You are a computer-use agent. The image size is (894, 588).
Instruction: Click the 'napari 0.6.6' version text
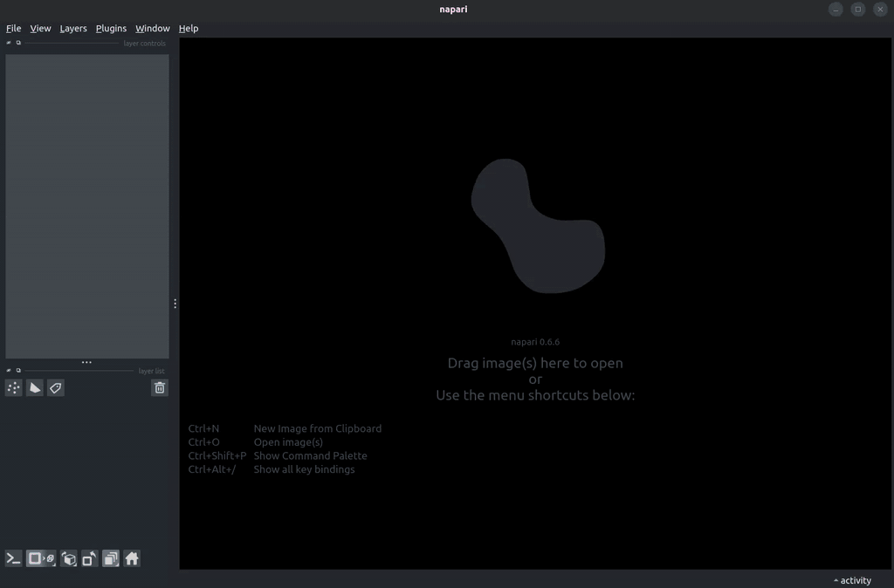point(535,342)
